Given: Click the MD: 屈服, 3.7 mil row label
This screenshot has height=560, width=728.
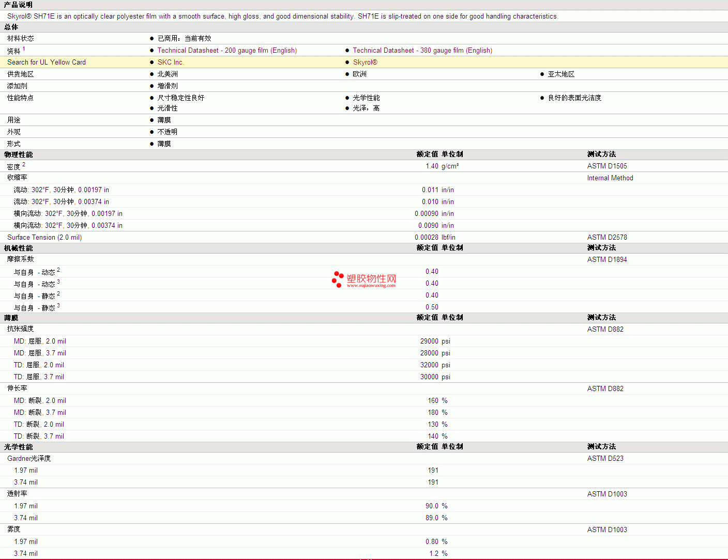Looking at the screenshot, I should 40,353.
